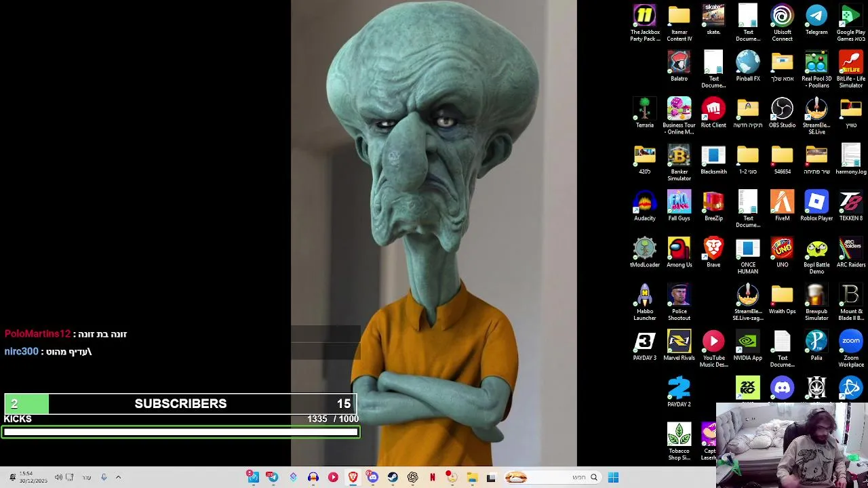The height and width of the screenshot is (488, 868).
Task: Open the Telegram desktop shortcut
Action: click(x=816, y=20)
